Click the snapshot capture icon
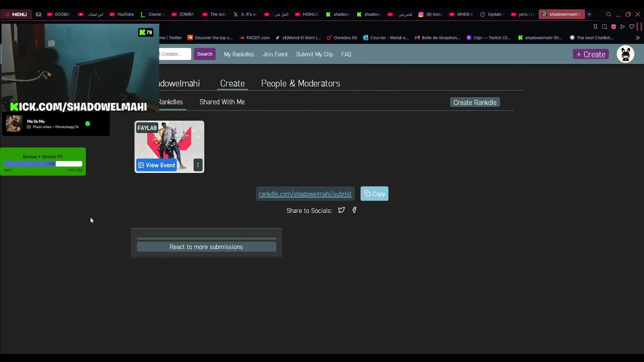Image resolution: width=644 pixels, height=362 pixels. coord(604,27)
